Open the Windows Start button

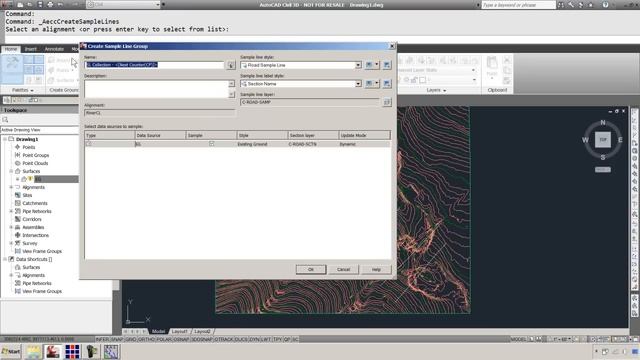coord(11,351)
